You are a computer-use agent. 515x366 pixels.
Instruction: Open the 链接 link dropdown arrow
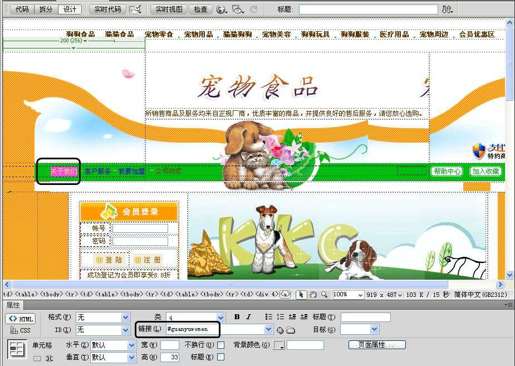[268, 330]
